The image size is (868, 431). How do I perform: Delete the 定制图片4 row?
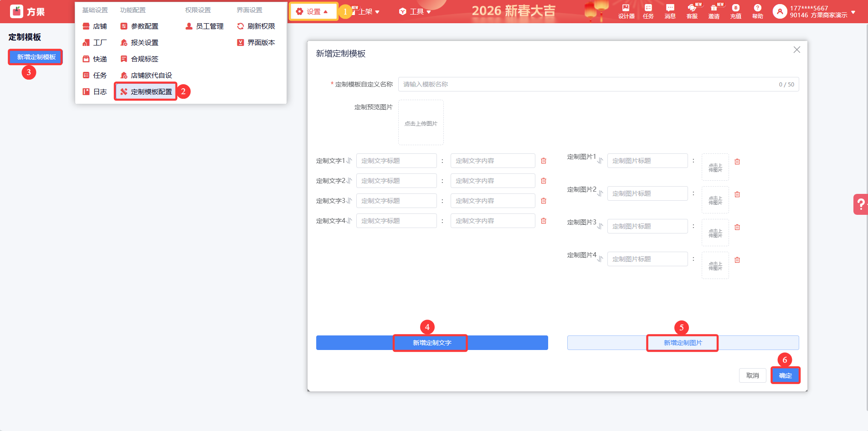coord(737,260)
